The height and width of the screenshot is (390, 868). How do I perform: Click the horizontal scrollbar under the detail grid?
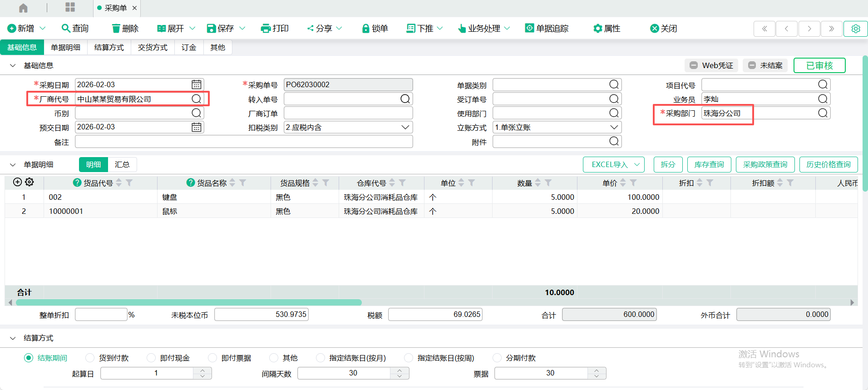pyautogui.click(x=189, y=302)
